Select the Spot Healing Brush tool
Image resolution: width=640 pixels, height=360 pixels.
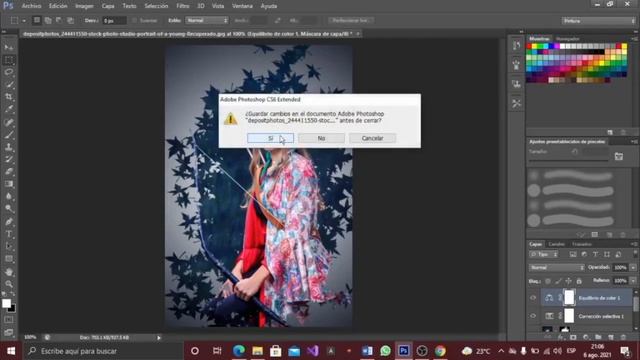pyautogui.click(x=9, y=122)
